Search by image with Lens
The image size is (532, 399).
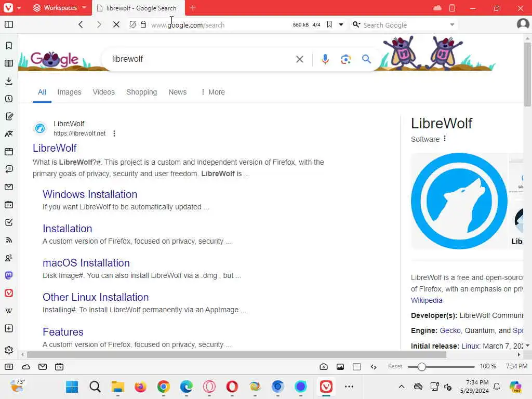pos(345,59)
